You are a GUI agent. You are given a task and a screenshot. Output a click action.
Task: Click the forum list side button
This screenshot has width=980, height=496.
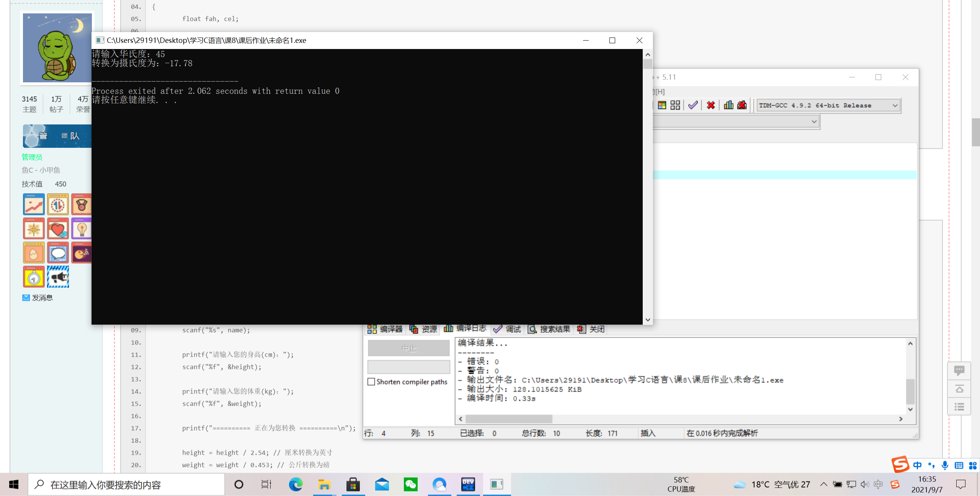coord(959,407)
